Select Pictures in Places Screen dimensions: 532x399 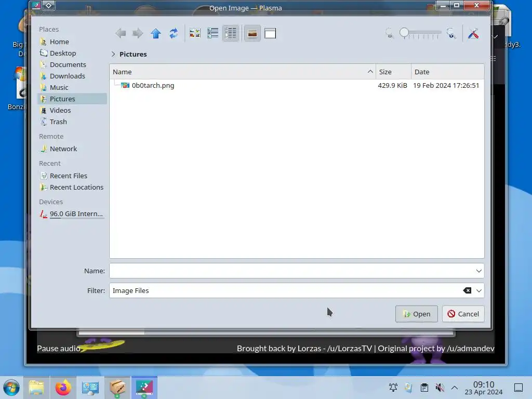72,99
